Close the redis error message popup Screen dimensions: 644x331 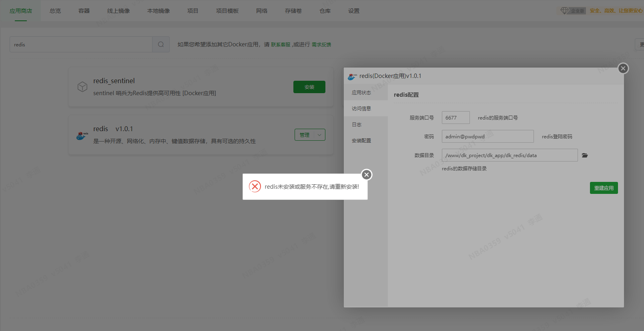tap(367, 175)
